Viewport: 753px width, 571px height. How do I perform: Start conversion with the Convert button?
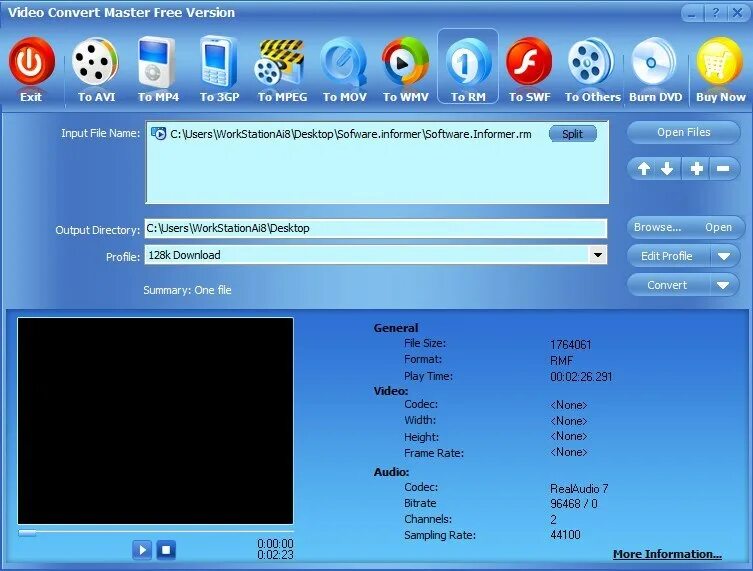[x=667, y=285]
